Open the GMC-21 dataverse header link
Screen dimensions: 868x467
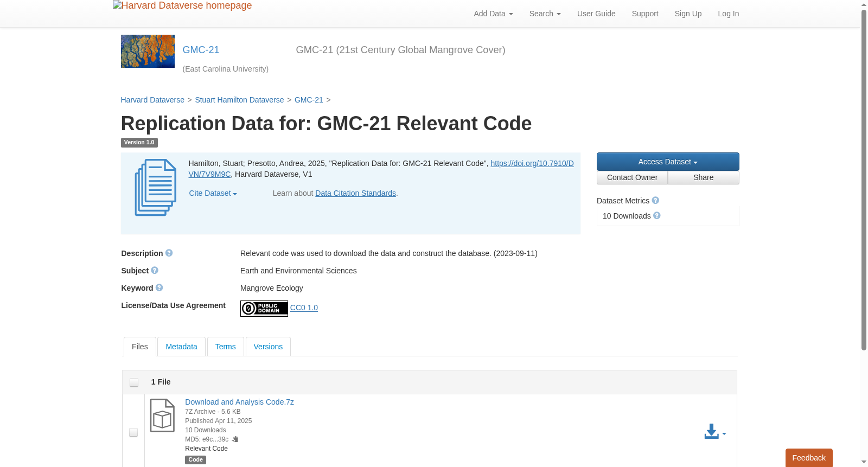pyautogui.click(x=201, y=50)
